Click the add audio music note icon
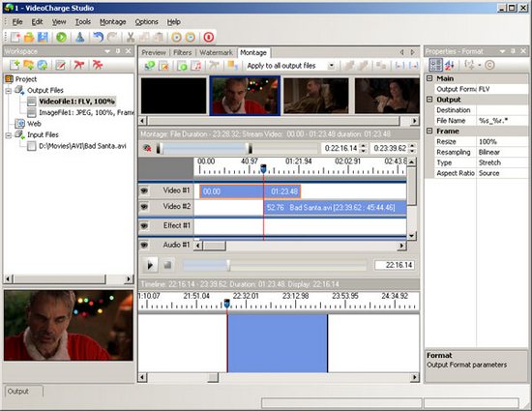Screen dimensions: 532x411 pos(196,66)
